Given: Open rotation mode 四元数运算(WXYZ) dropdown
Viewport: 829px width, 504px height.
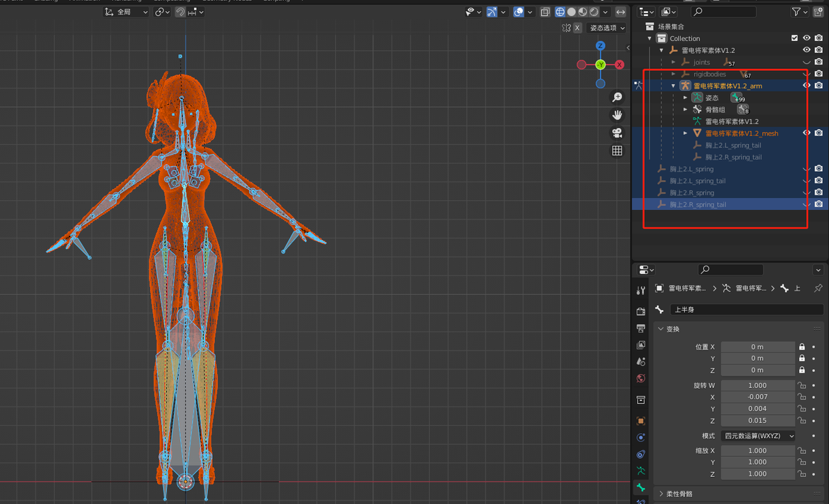Looking at the screenshot, I should click(759, 436).
